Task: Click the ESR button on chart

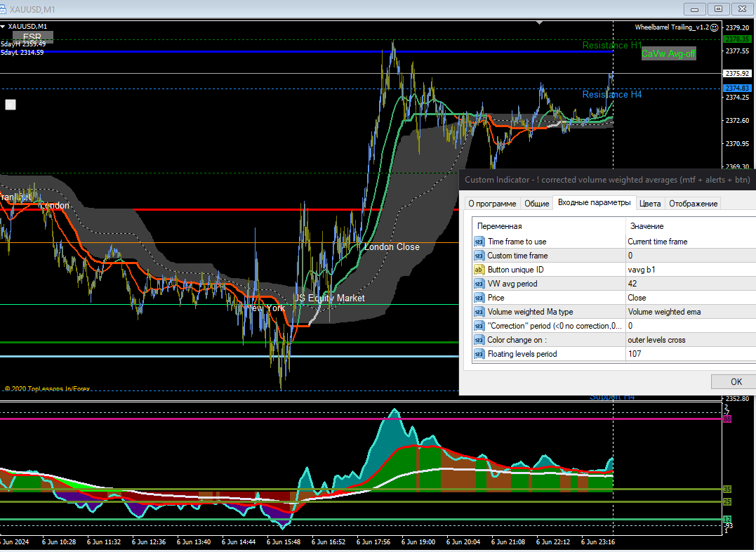Action: click(x=32, y=37)
